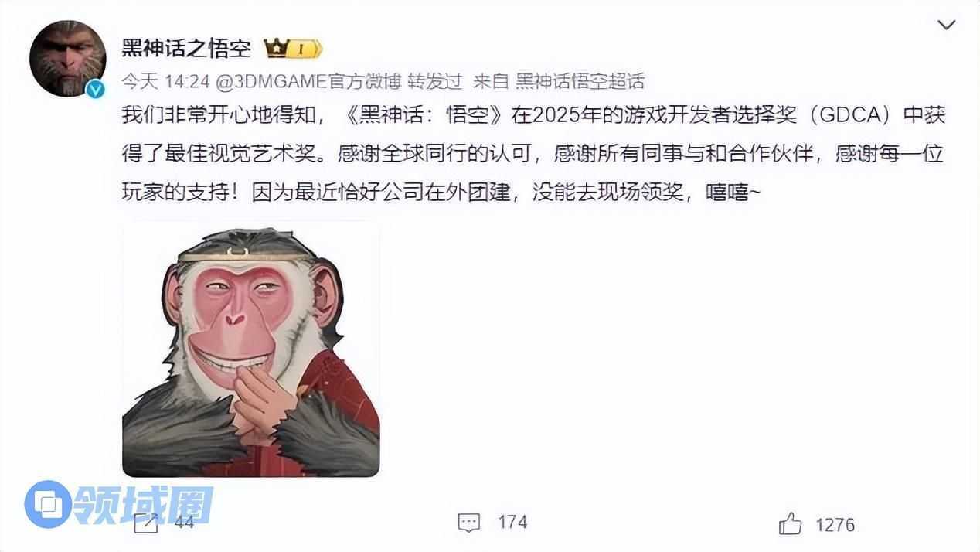Click the gold crown membership badge
The width and height of the screenshot is (980, 552).
tap(277, 48)
